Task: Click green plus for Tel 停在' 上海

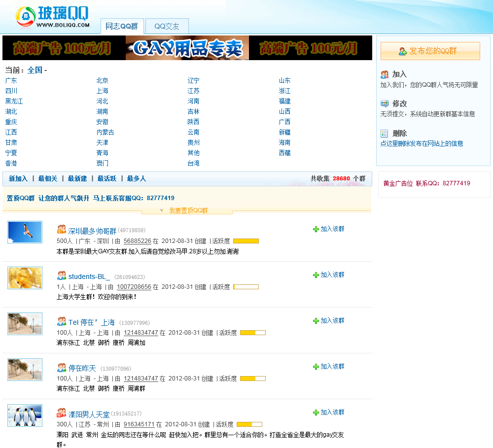Action: tap(316, 321)
